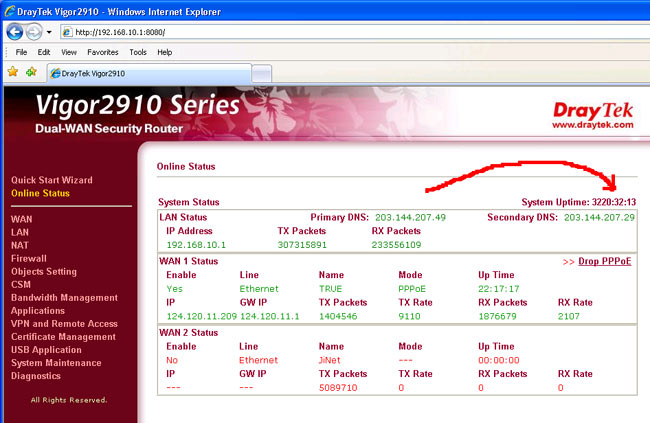Click the Add to Favorites icon
Screen dimensions: 650x423
click(x=32, y=72)
